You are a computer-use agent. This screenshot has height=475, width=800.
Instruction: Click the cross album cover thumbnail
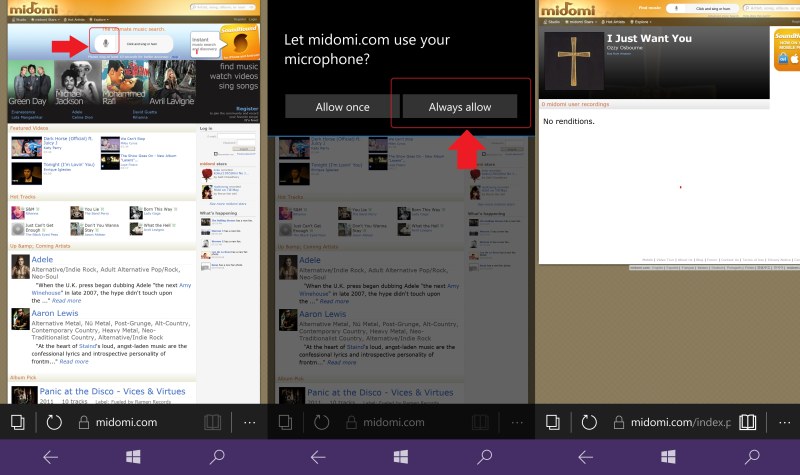click(573, 61)
